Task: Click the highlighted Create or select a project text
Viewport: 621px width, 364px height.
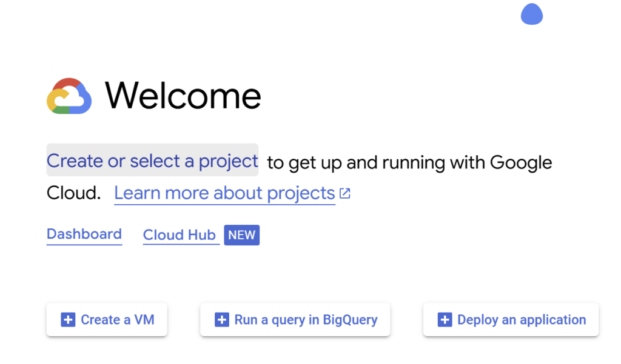Action: [x=152, y=161]
